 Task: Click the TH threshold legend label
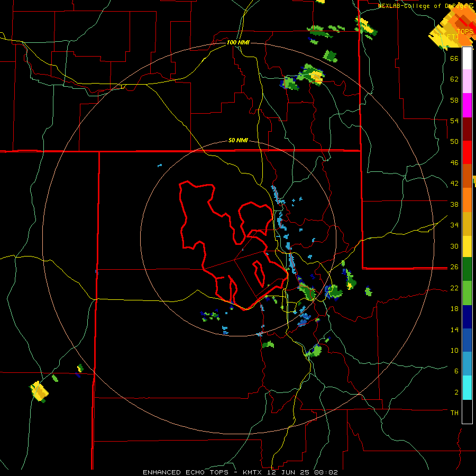(454, 413)
